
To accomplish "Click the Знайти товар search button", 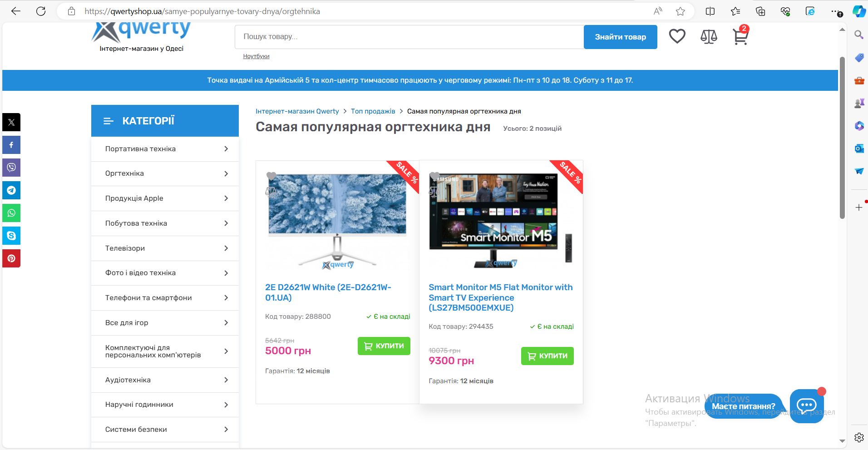I will (620, 37).
